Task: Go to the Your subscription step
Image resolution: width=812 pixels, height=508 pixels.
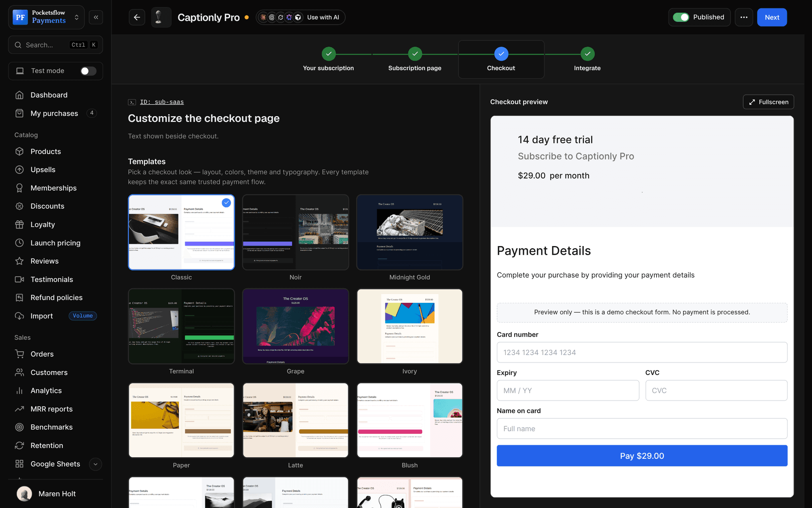Action: tap(328, 60)
